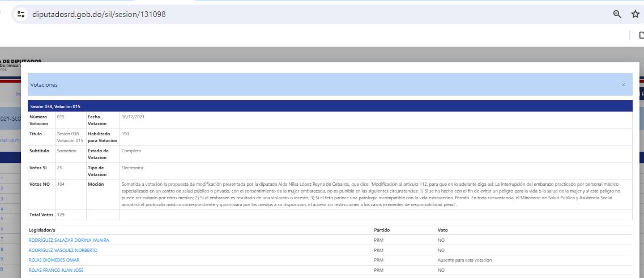Click the Legislador/a column header
Image resolution: width=644 pixels, height=278 pixels.
pos(42,230)
